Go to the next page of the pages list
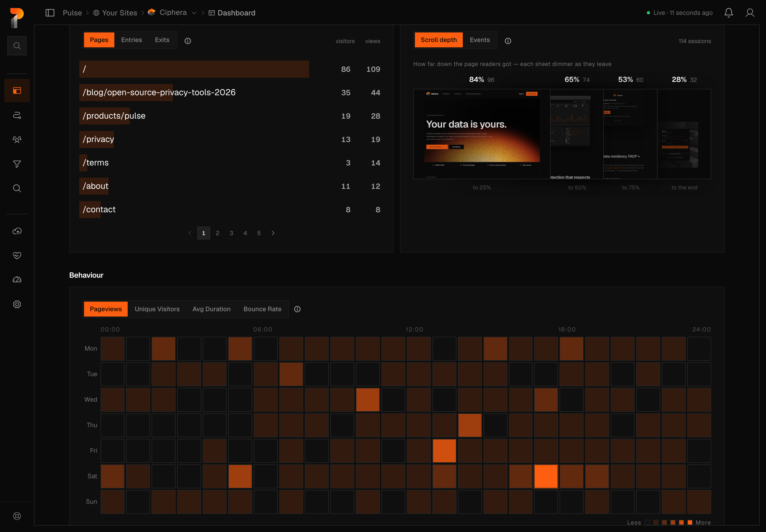The height and width of the screenshot is (532, 766). (273, 233)
